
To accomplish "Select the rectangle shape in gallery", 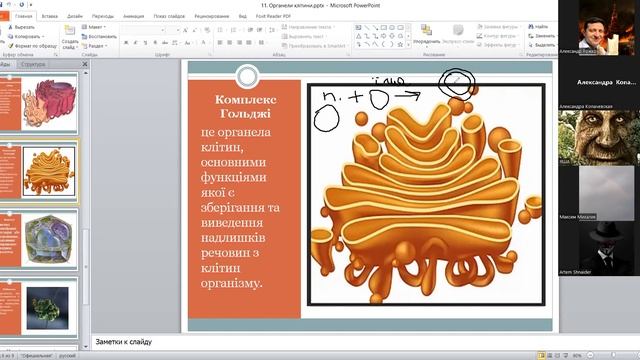I will [384, 28].
